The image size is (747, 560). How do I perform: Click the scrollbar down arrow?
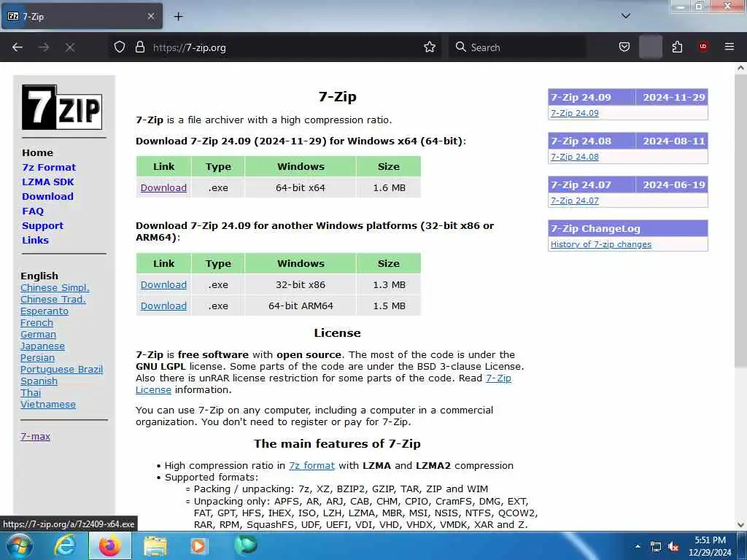(x=740, y=525)
